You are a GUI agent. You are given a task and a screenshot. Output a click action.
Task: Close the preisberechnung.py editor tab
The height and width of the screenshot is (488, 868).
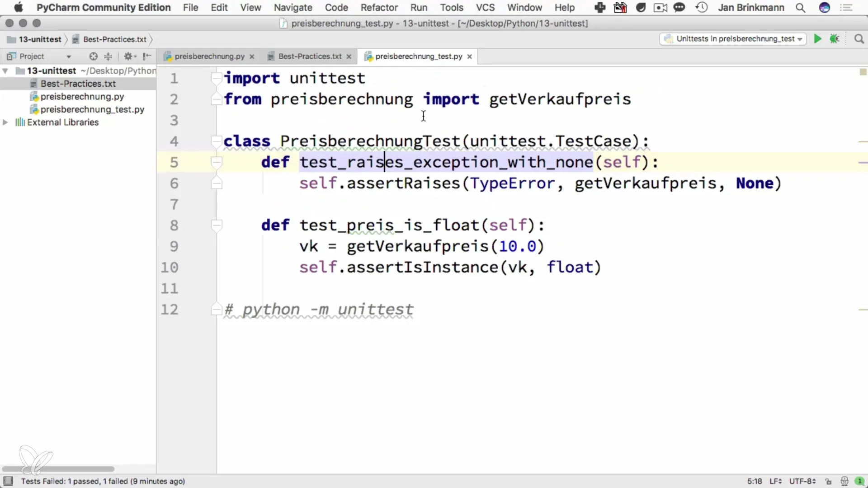[x=252, y=56]
